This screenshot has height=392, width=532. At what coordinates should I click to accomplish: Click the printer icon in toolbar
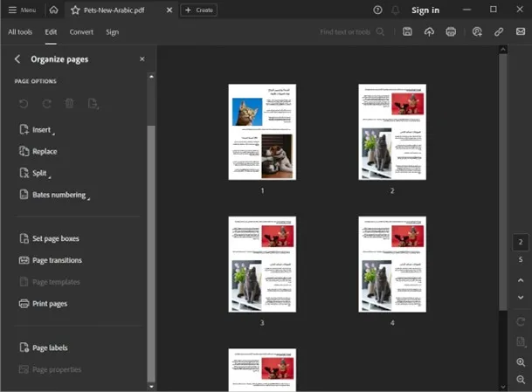tap(451, 31)
